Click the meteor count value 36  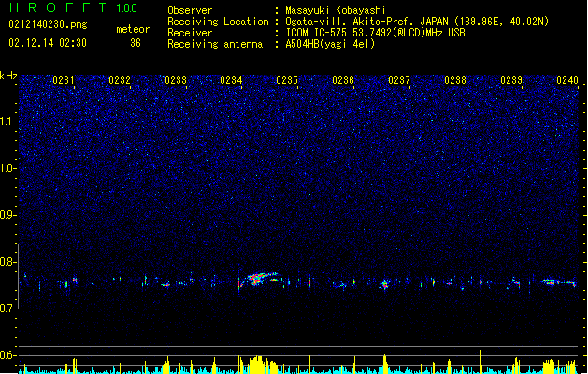pyautogui.click(x=136, y=43)
